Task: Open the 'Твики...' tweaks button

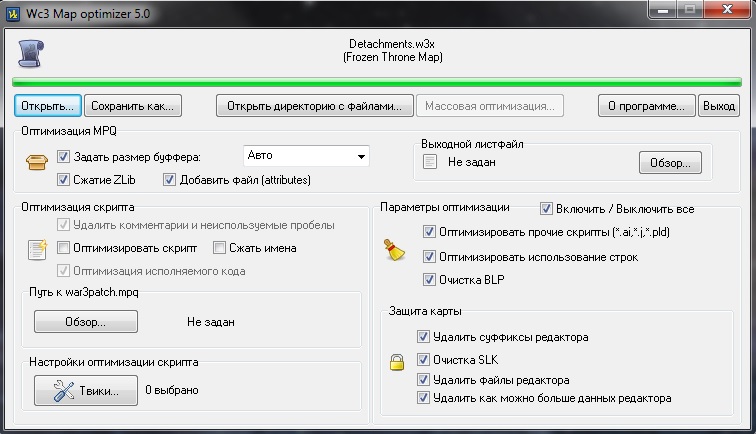Action: point(86,391)
